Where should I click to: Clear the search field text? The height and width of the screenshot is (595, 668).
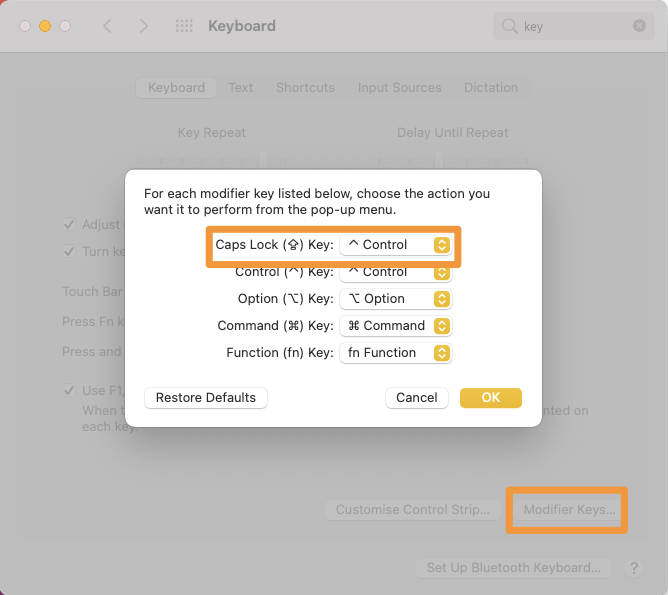639,27
